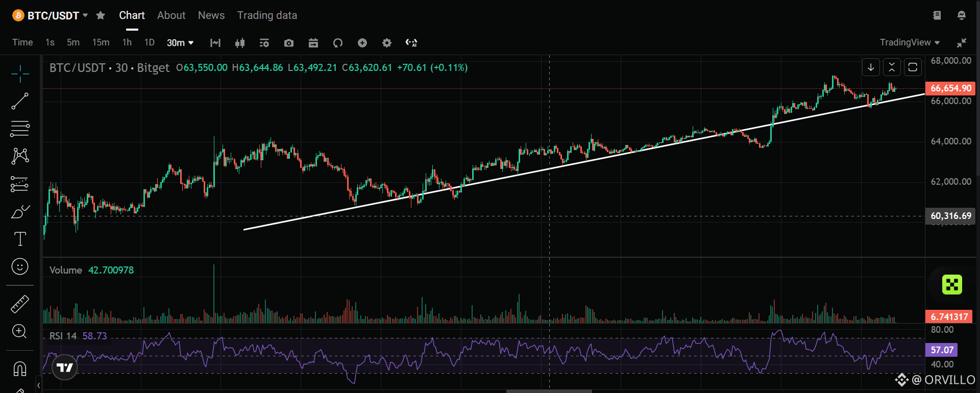Screen dimensions: 980x393
Task: Expand the 30m interval dropdown
Action: pos(180,43)
